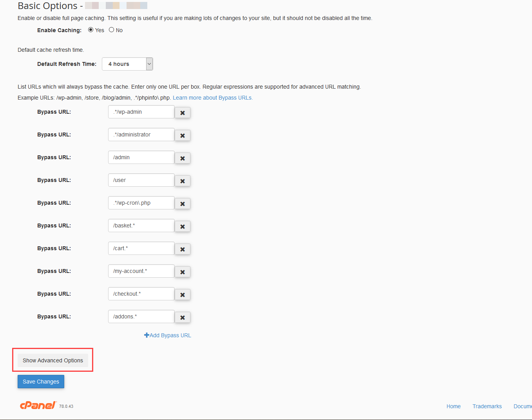Click the .*/wp-cron\.php input field
Screen dimensions: 532x420
pos(141,203)
